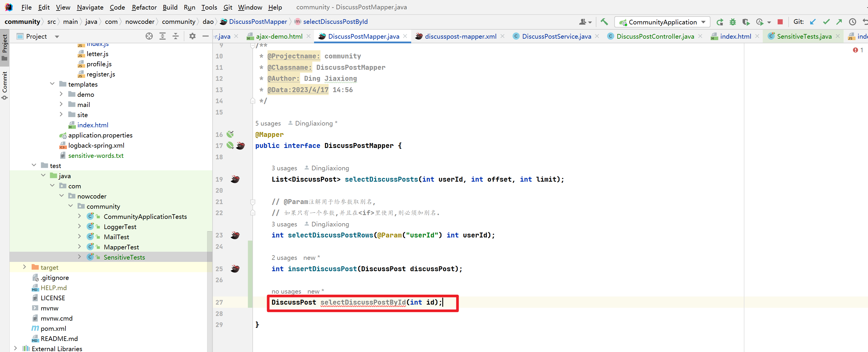Click 'no usages' hint above selectDiscussPostById
Viewport: 868px width, 352px height.
pos(286,291)
